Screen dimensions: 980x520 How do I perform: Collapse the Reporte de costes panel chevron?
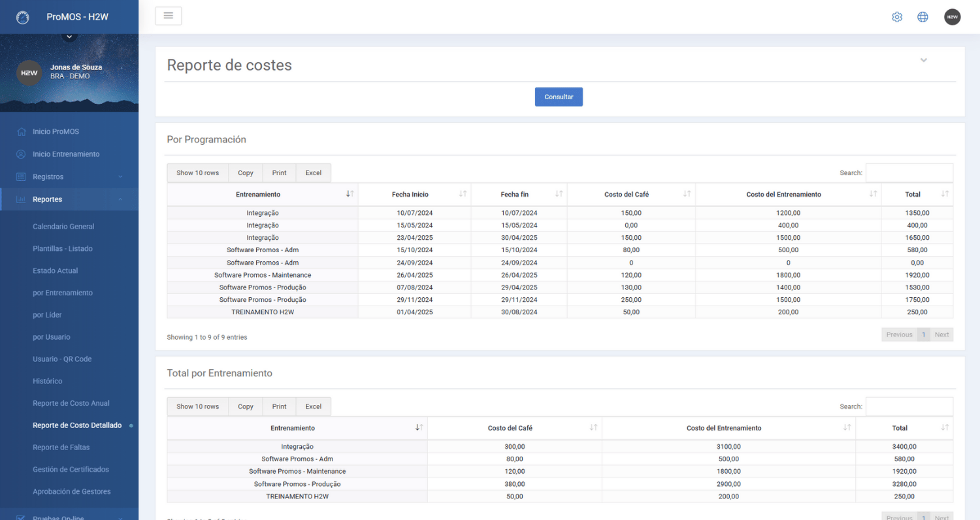pos(923,60)
